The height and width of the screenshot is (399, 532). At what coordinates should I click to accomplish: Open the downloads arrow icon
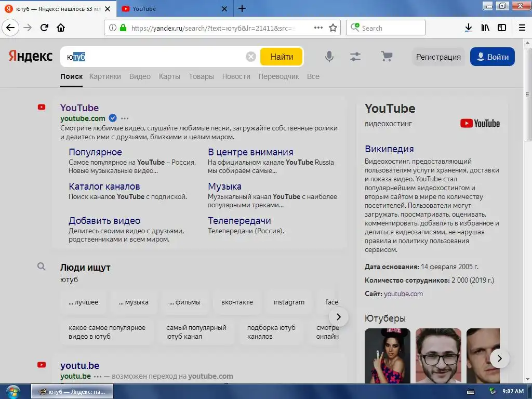pos(468,28)
